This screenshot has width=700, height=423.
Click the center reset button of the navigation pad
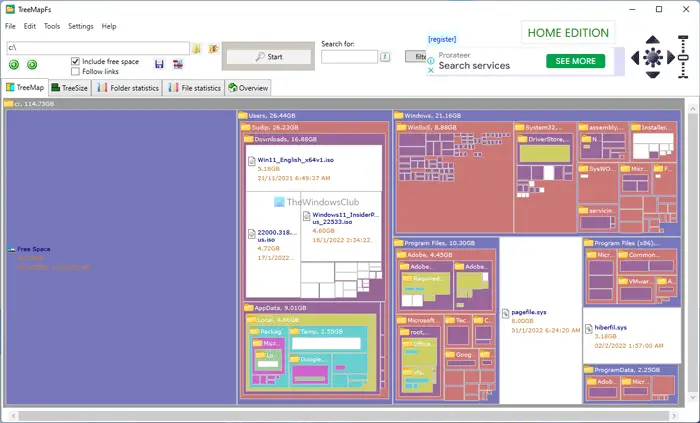point(653,57)
